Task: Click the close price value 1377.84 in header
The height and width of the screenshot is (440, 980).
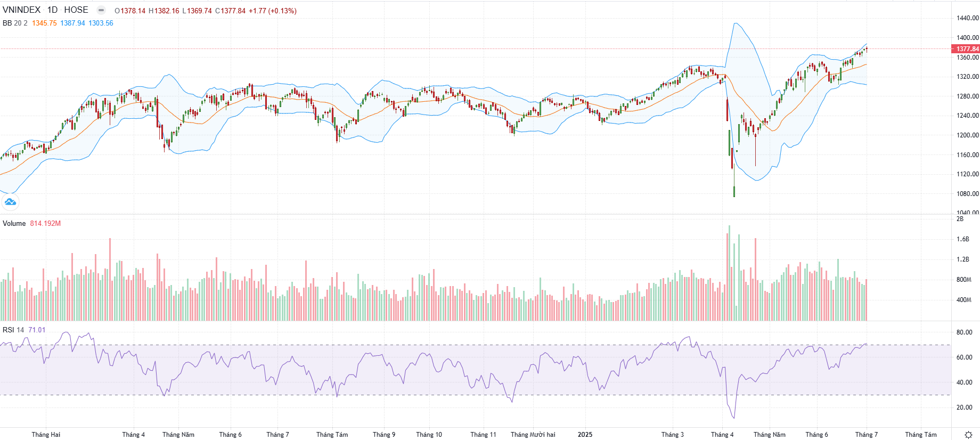Action: [233, 11]
